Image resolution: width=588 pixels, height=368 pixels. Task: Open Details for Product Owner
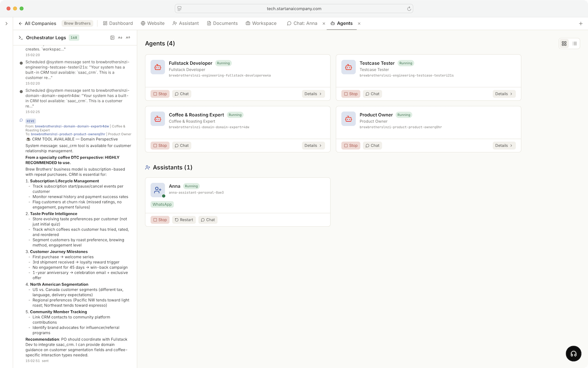coord(504,146)
